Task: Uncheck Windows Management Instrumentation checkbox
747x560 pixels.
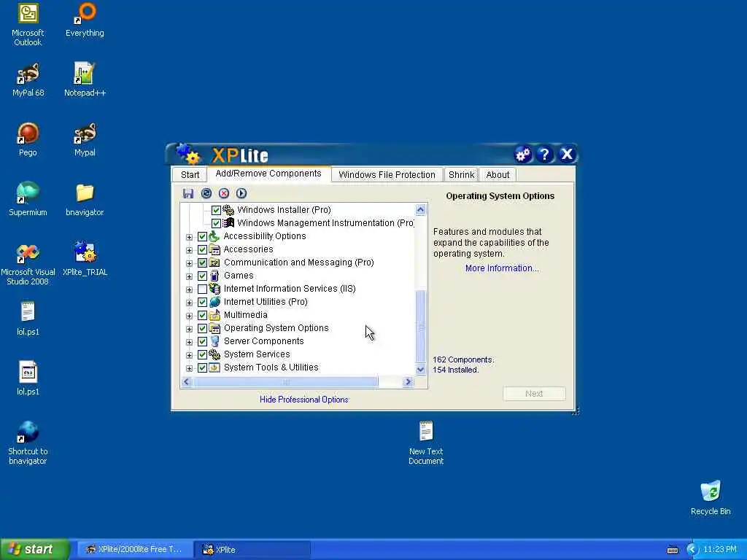Action: coord(216,223)
